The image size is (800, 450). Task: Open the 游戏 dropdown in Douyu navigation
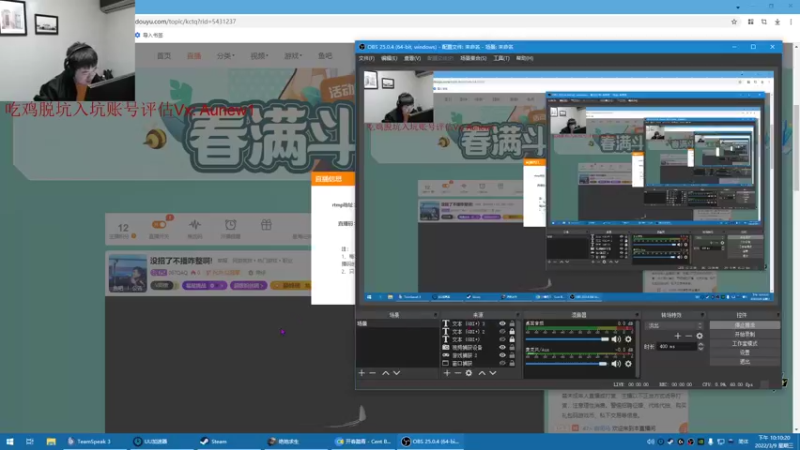pos(293,56)
